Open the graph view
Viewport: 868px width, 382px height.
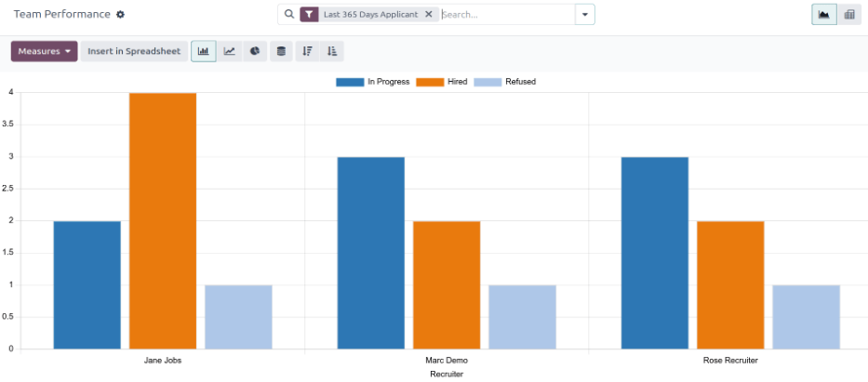point(823,15)
